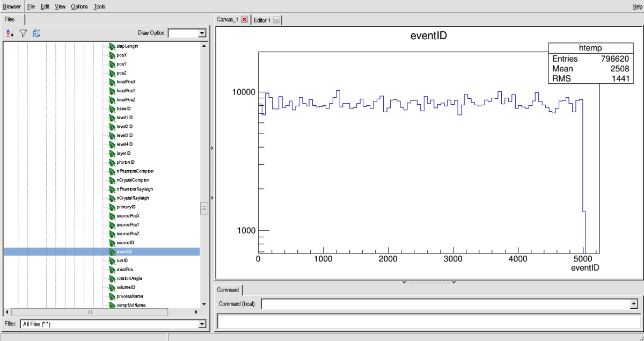
Task: Select the photonID branch in tree
Action: (x=125, y=162)
